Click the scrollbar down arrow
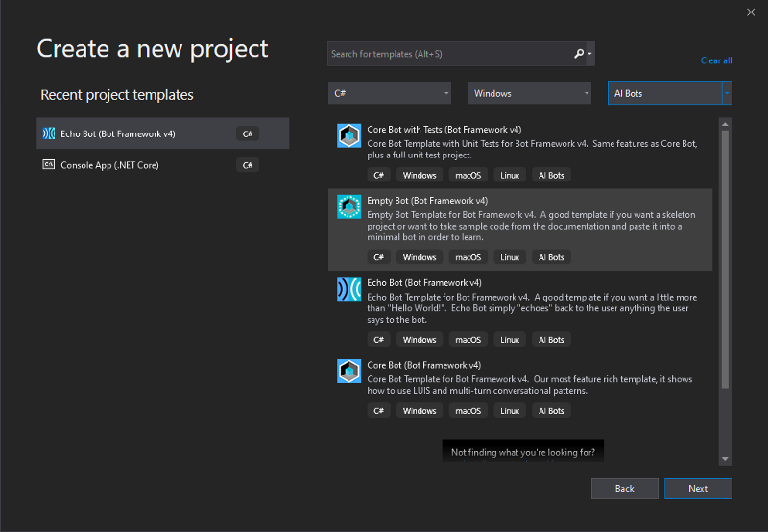The height and width of the screenshot is (532, 768). coord(725,459)
